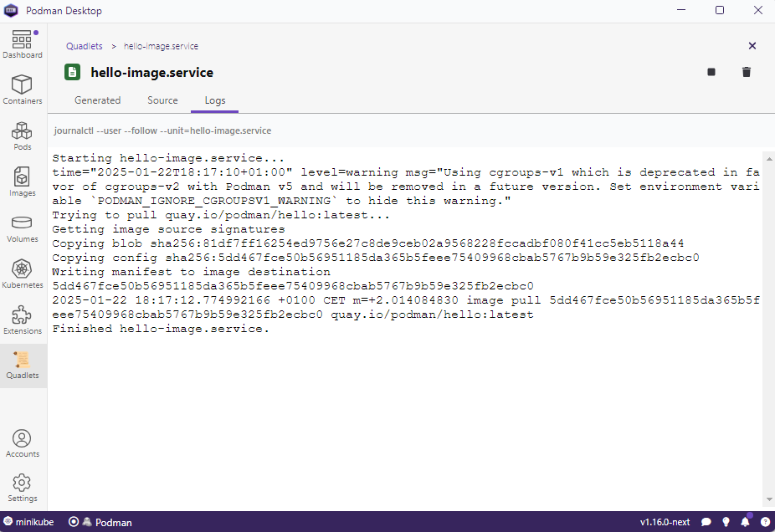Open Accounts in the sidebar

pos(22,443)
